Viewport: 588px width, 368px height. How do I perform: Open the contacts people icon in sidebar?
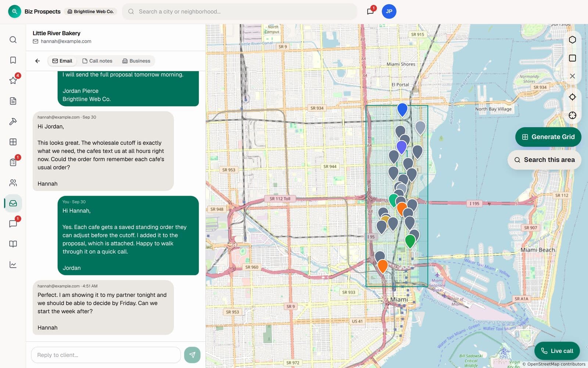pos(13,183)
